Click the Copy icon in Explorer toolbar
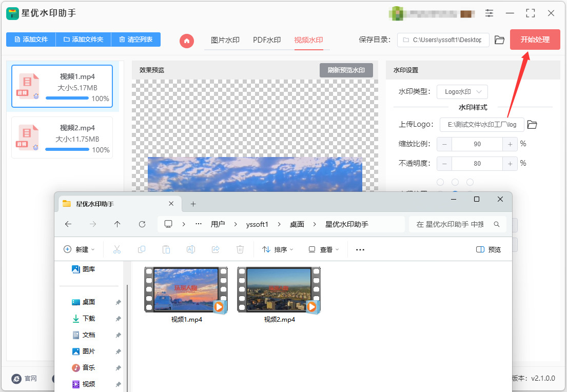The image size is (567, 392). [142, 249]
